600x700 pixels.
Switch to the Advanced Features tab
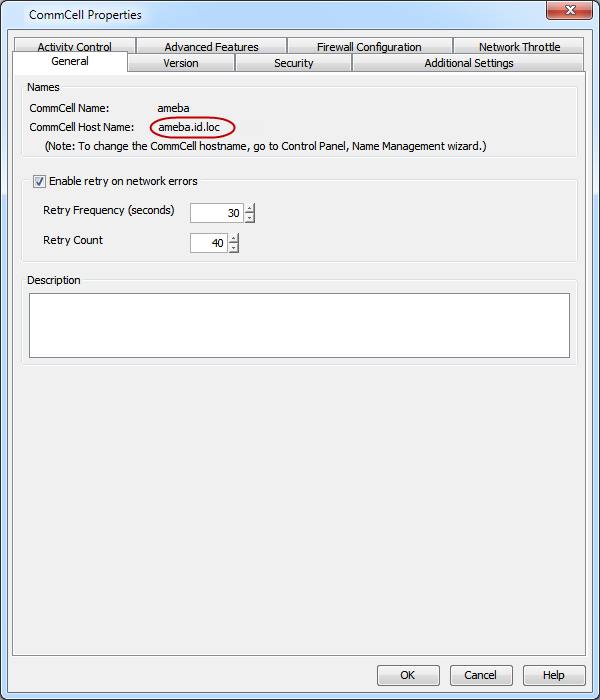pos(211,47)
